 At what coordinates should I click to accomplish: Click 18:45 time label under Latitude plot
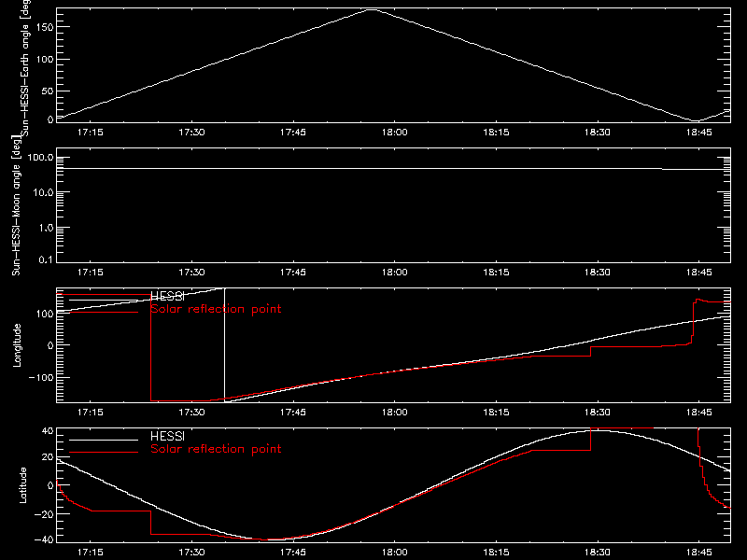tap(698, 552)
